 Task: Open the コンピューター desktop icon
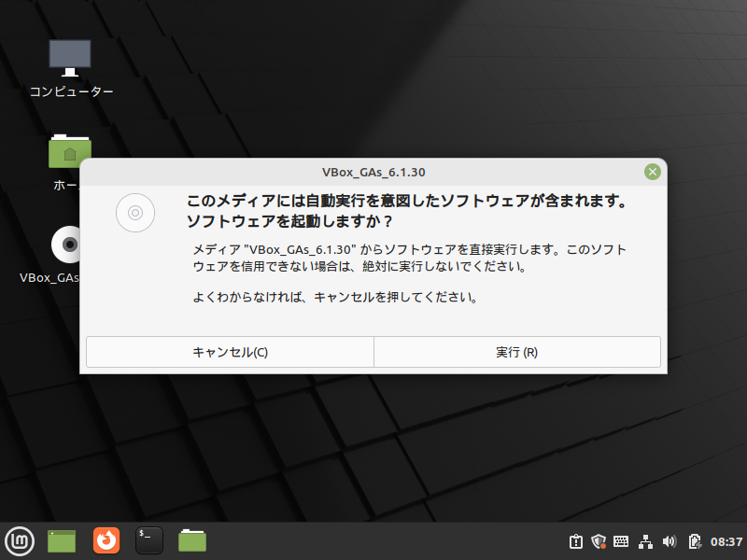71,68
